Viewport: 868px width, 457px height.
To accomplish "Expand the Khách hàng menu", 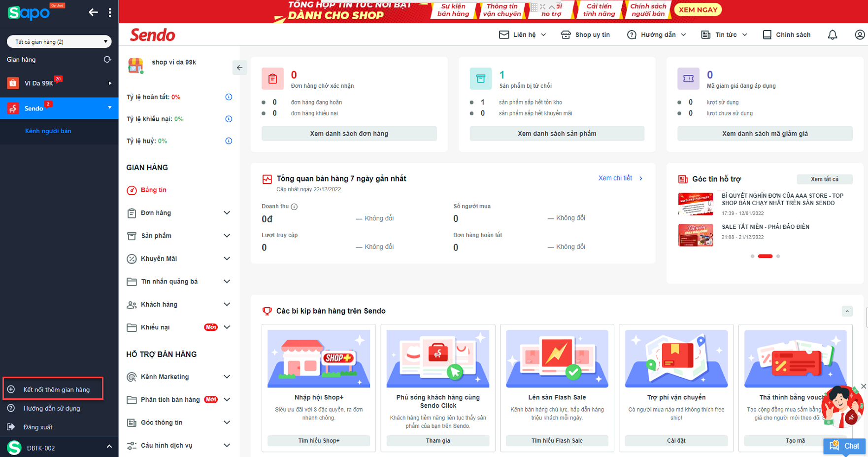I will (227, 304).
